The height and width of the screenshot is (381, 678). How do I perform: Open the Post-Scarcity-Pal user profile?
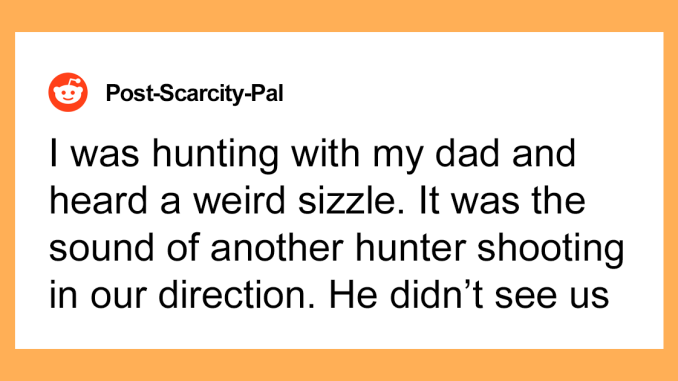pyautogui.click(x=194, y=93)
